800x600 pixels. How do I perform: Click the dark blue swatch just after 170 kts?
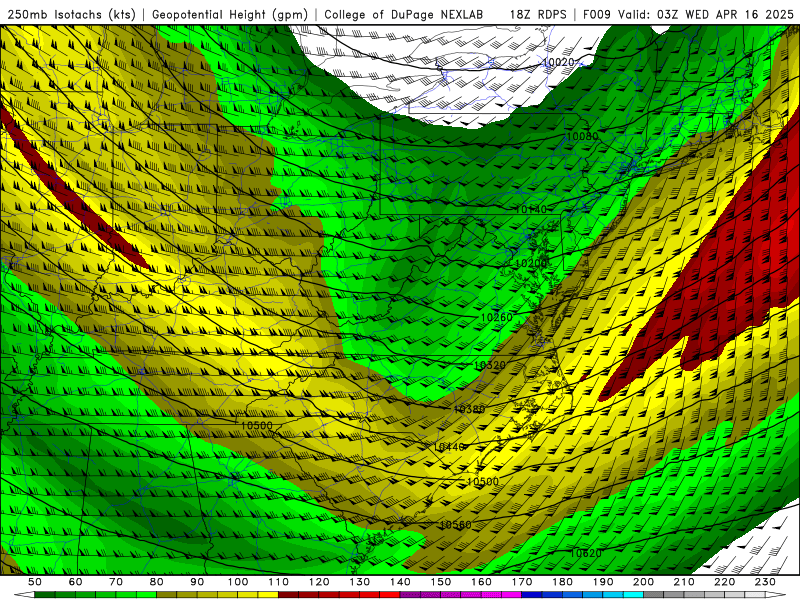(532, 595)
